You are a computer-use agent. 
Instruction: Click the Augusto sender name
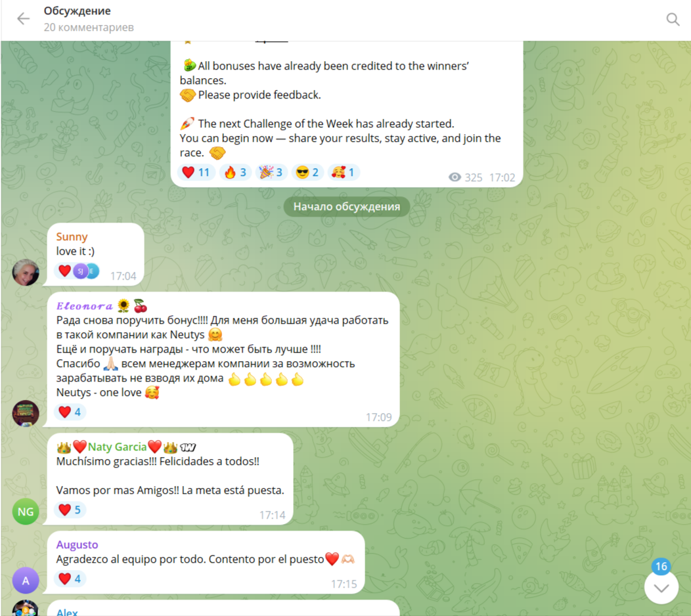pyautogui.click(x=77, y=544)
